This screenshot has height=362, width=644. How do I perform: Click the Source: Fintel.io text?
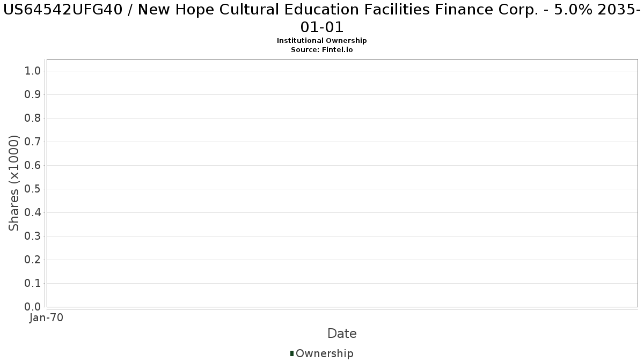(321, 49)
